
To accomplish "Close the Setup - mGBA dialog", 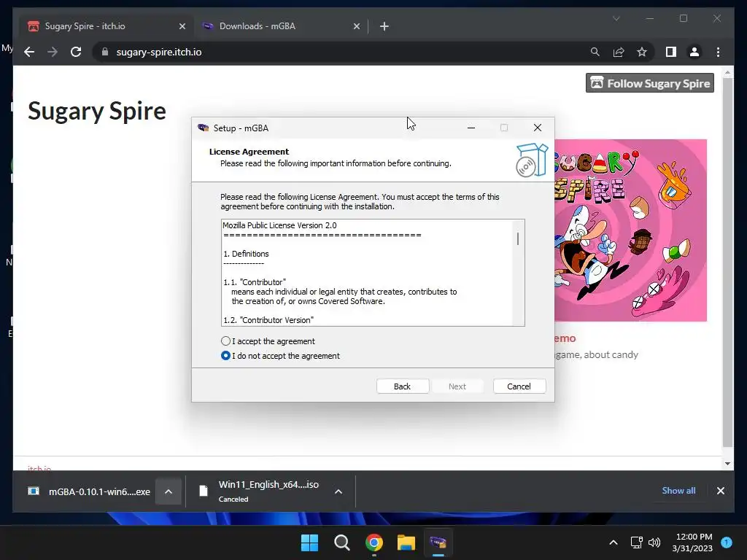I will [x=538, y=128].
